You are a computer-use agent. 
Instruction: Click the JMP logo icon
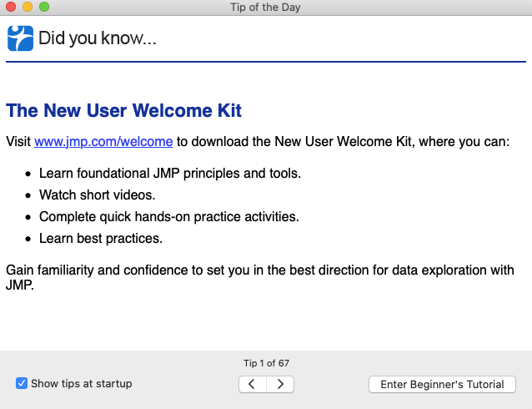coord(20,38)
